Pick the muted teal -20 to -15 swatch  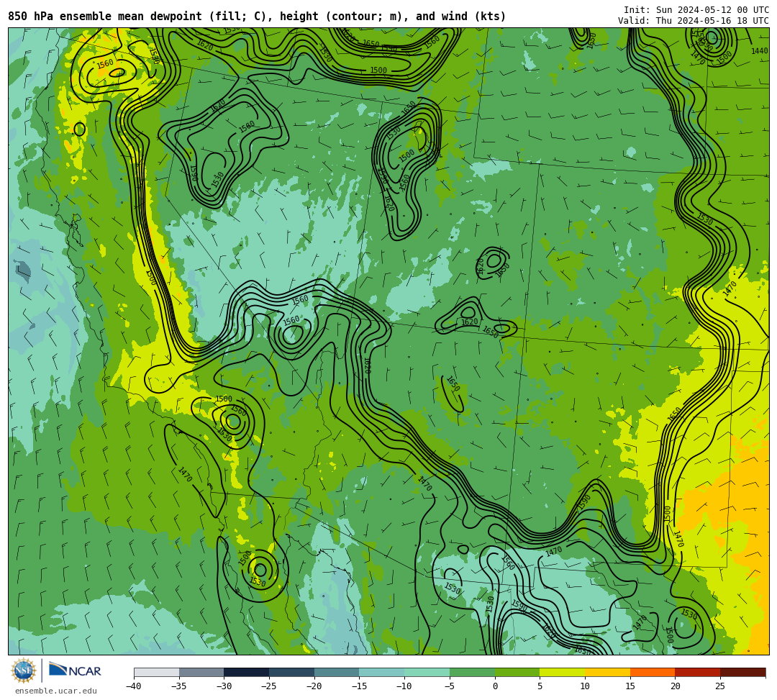coord(337,673)
